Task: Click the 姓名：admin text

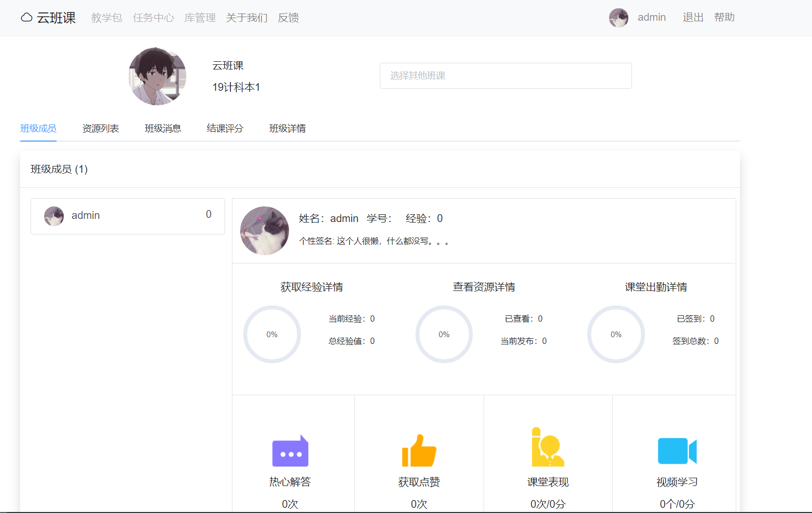Action: pyautogui.click(x=328, y=218)
